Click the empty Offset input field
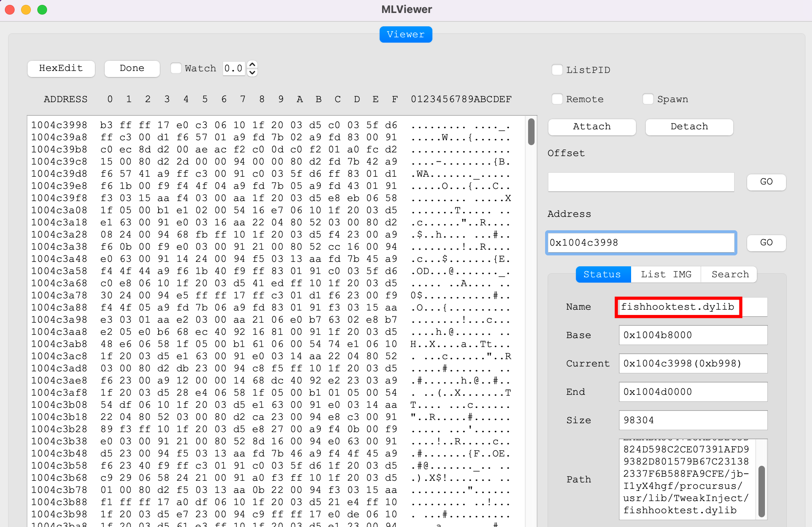Image resolution: width=812 pixels, height=527 pixels. [641, 182]
